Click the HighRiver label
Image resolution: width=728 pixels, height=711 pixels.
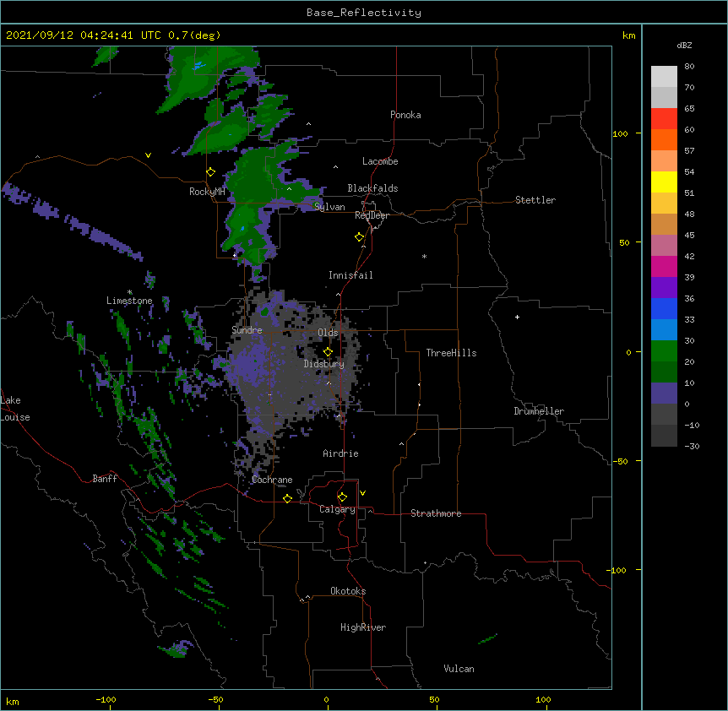click(x=363, y=627)
